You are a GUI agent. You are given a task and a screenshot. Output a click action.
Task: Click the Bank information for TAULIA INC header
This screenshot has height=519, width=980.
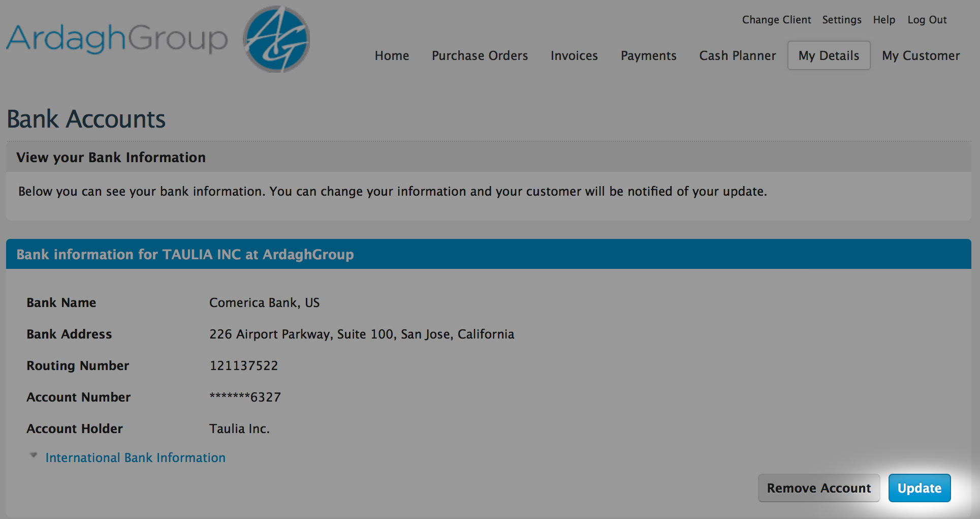tap(488, 254)
